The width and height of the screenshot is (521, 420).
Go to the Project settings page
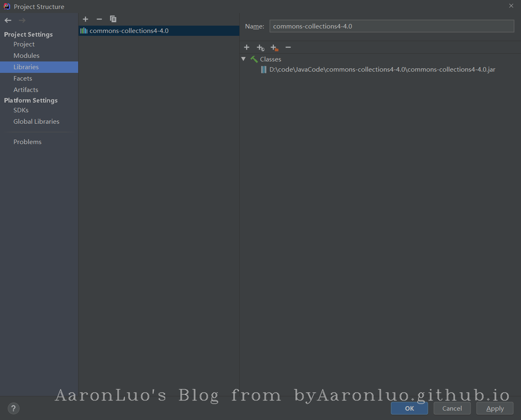(24, 44)
